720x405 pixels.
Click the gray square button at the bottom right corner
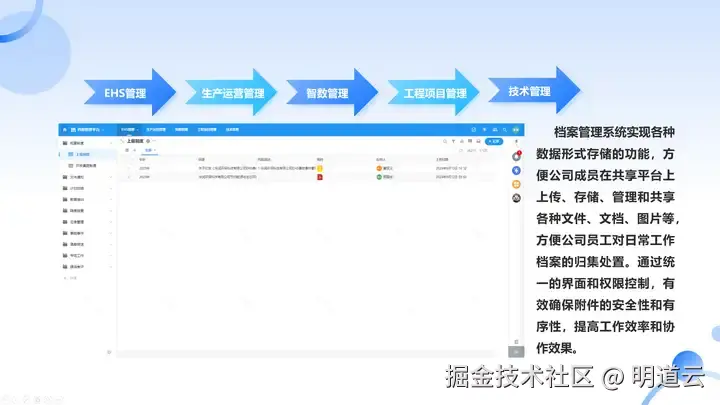tap(516, 352)
